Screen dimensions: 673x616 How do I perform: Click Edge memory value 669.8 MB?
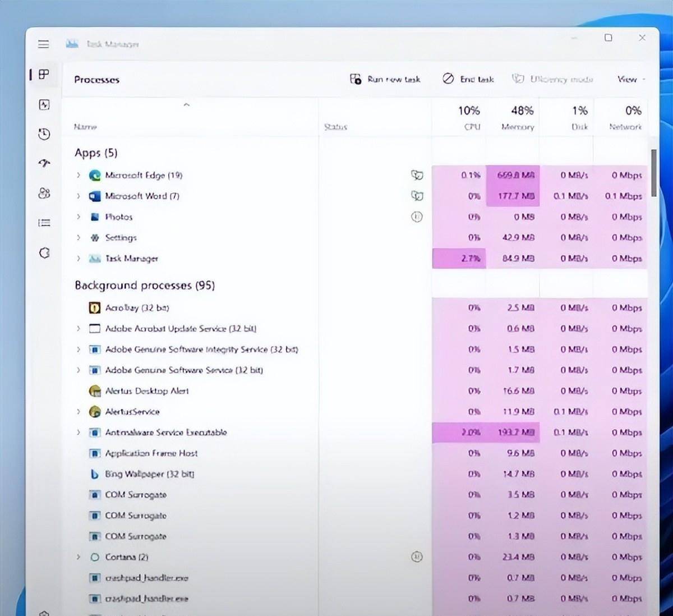click(x=516, y=175)
